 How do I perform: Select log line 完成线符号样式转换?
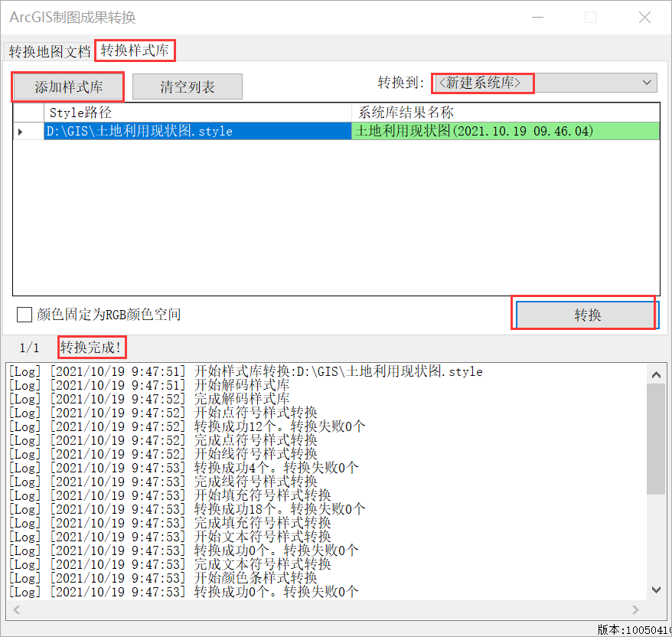point(163,482)
